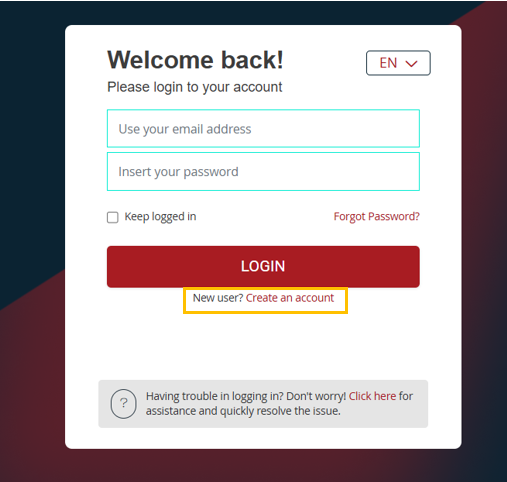507x482 pixels.
Task: Click the empty white area below Create an account
Action: 263,347
